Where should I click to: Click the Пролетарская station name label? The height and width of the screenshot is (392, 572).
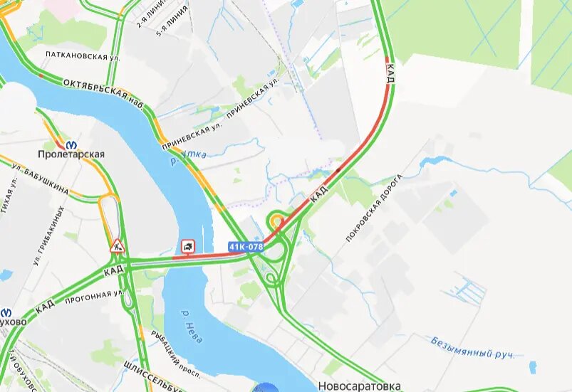(71, 154)
